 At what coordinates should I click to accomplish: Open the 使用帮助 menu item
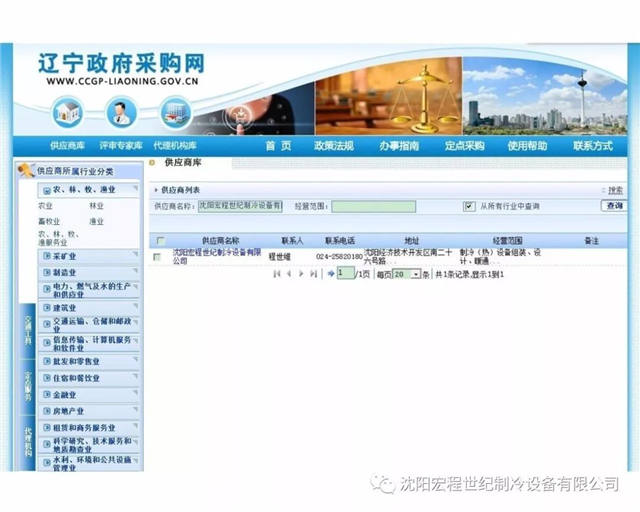coord(527,146)
